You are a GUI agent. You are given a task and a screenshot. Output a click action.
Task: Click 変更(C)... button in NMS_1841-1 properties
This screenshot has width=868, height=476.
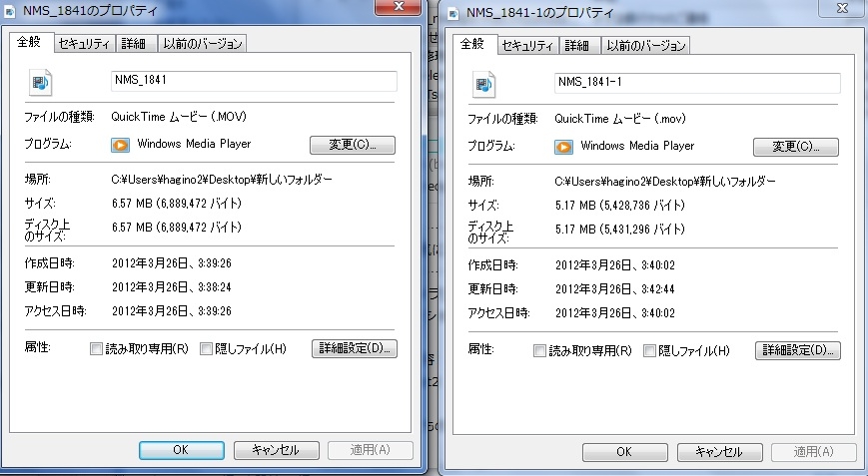(796, 147)
